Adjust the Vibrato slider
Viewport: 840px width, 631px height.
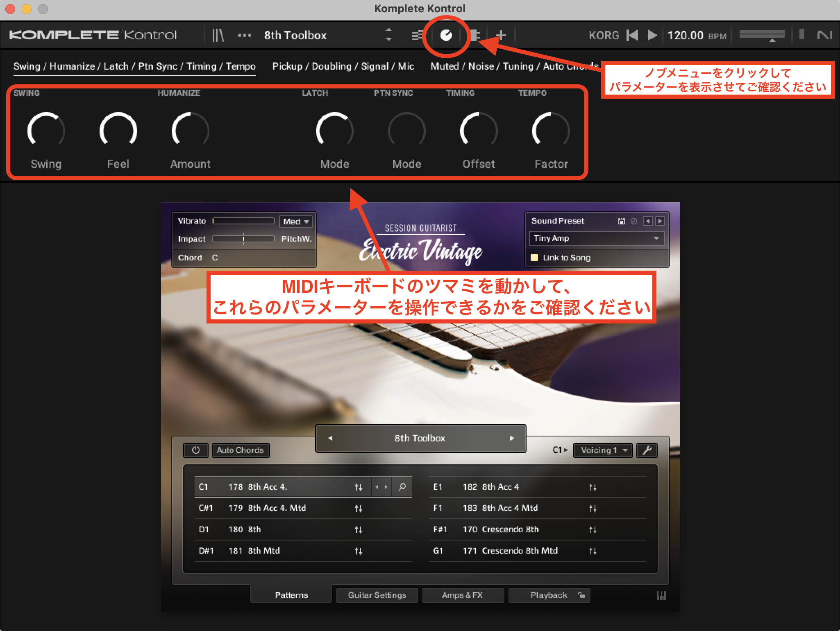[x=243, y=221]
